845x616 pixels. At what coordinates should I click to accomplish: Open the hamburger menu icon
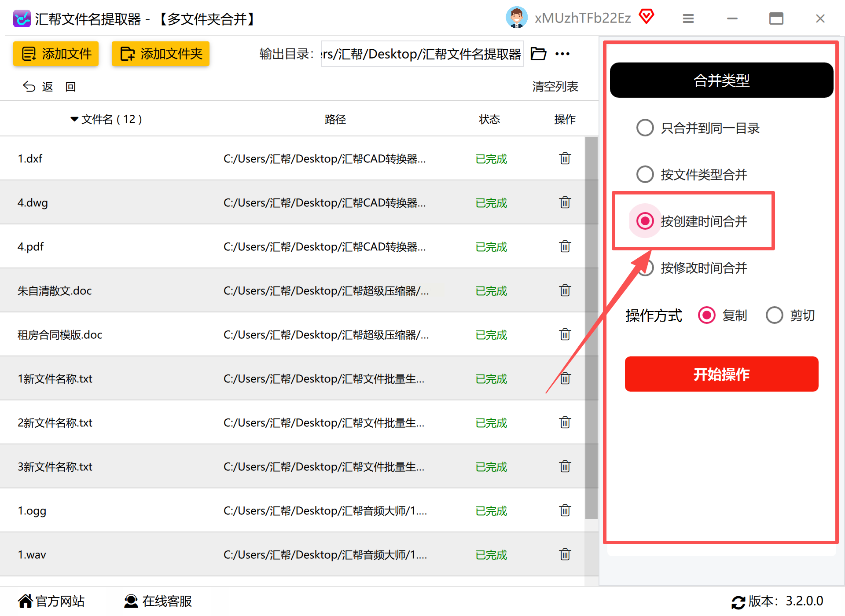click(x=688, y=18)
